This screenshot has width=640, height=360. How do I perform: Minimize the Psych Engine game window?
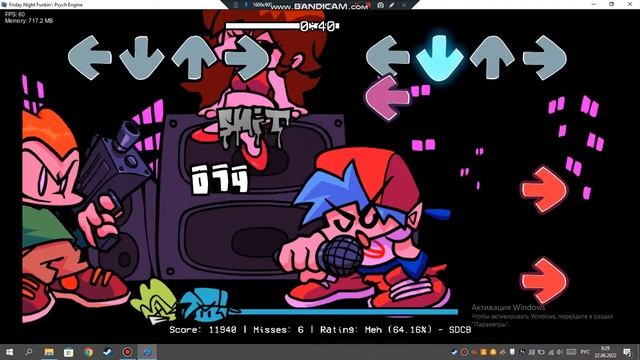[x=594, y=4]
